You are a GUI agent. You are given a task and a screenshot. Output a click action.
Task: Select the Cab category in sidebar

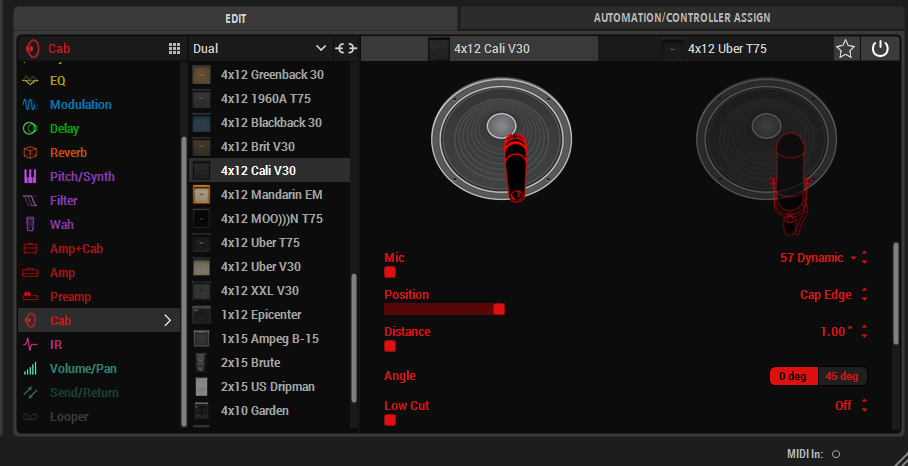(x=99, y=320)
